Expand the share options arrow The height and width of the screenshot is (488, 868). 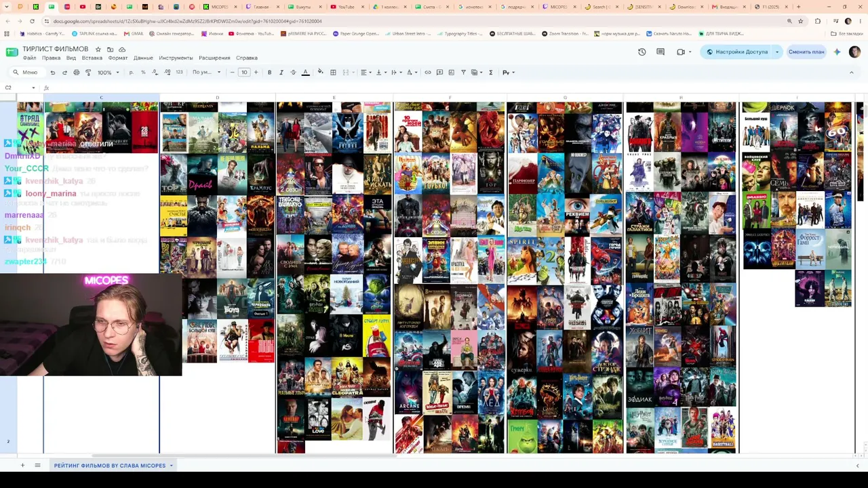point(777,52)
